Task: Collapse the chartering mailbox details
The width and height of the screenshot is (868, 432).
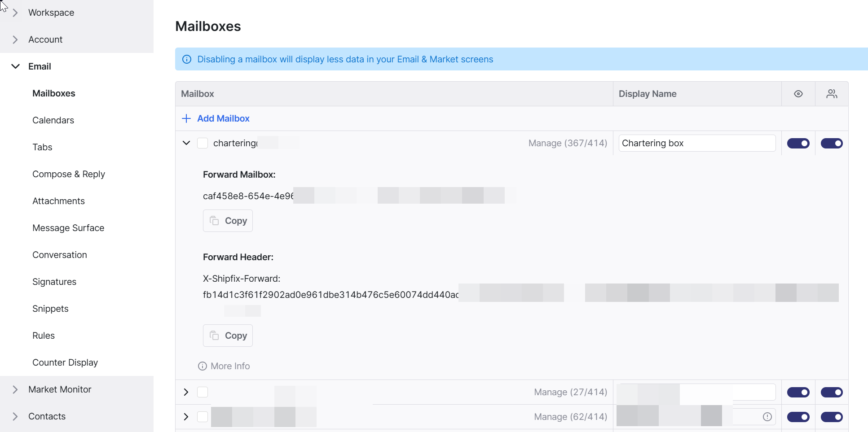Action: click(186, 143)
